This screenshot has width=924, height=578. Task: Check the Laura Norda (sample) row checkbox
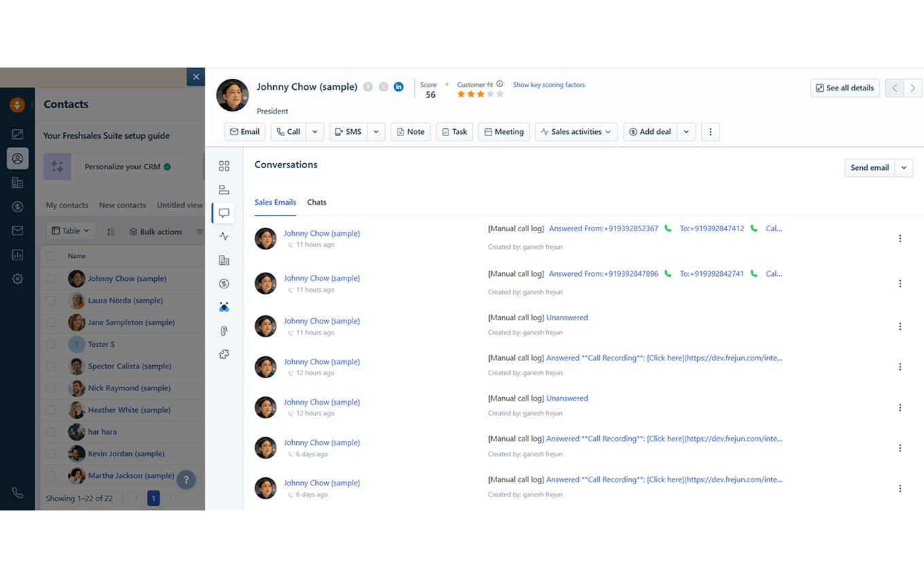tap(51, 301)
